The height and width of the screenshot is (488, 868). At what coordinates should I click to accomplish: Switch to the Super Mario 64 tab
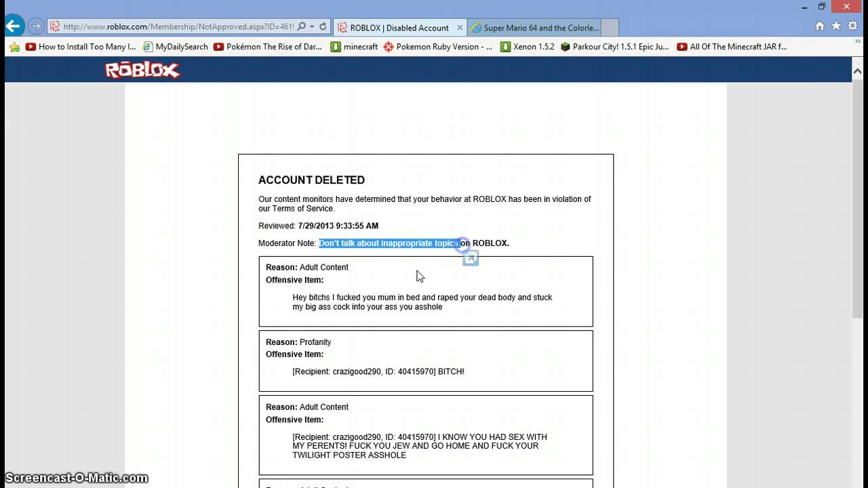(534, 28)
